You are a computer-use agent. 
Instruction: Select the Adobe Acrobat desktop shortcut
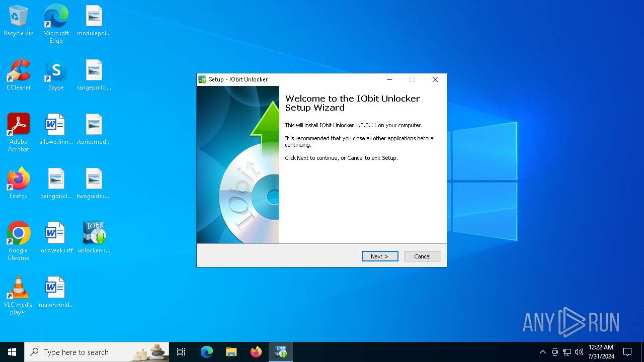tap(19, 133)
